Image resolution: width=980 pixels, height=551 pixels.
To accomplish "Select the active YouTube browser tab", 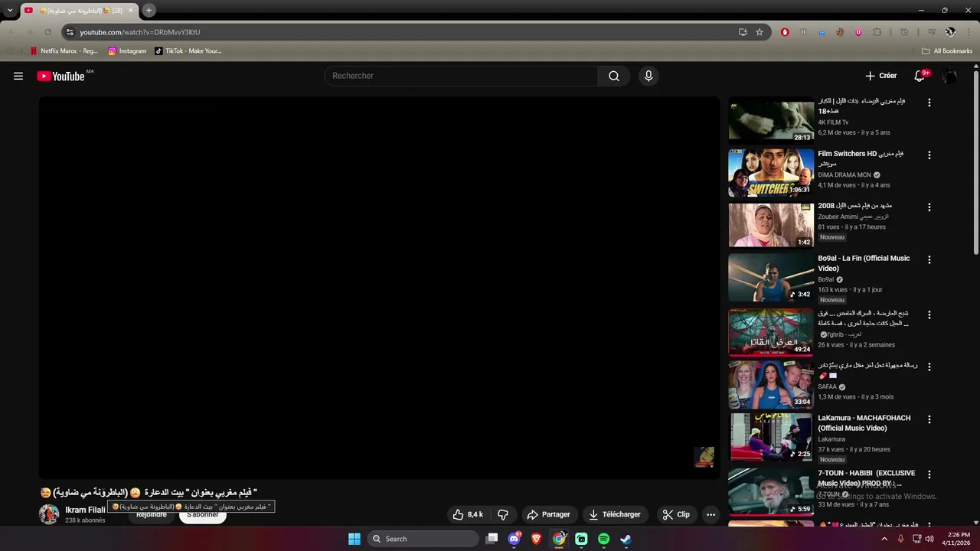I will point(79,11).
